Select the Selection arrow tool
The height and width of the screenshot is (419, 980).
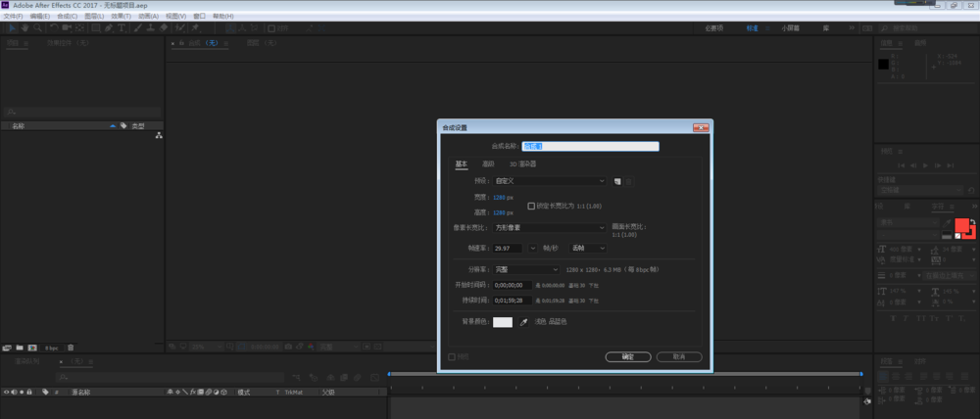point(13,28)
